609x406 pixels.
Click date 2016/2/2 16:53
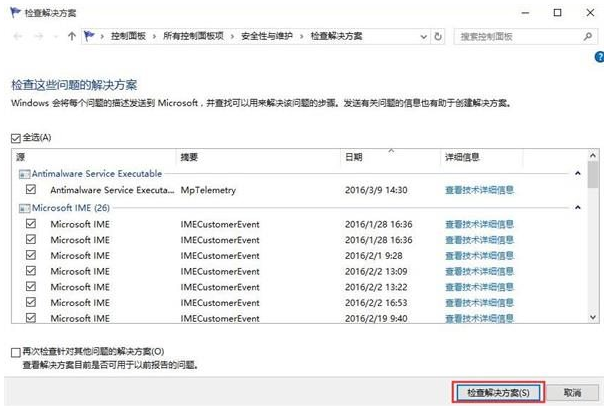[376, 303]
